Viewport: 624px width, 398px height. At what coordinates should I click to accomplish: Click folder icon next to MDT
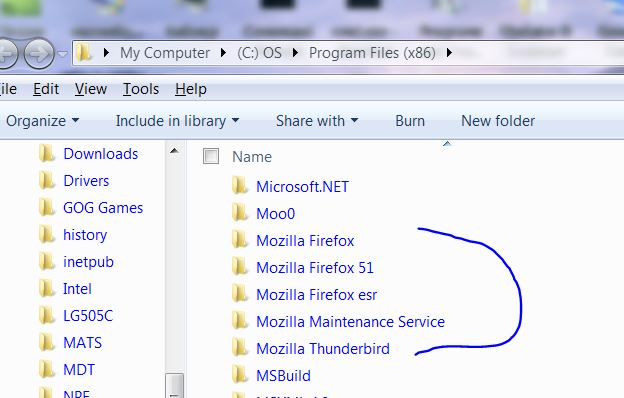point(47,369)
